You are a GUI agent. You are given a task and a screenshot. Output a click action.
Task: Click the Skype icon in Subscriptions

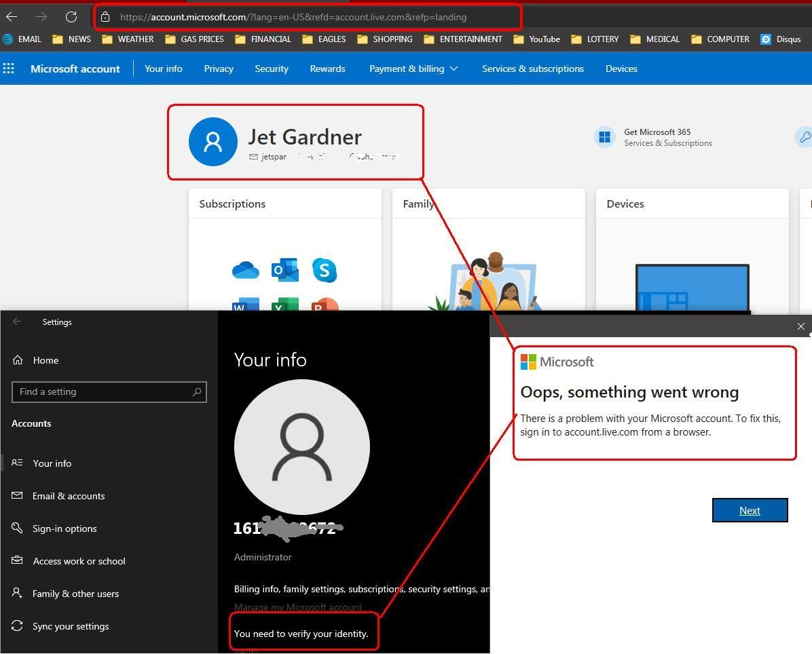click(x=325, y=270)
